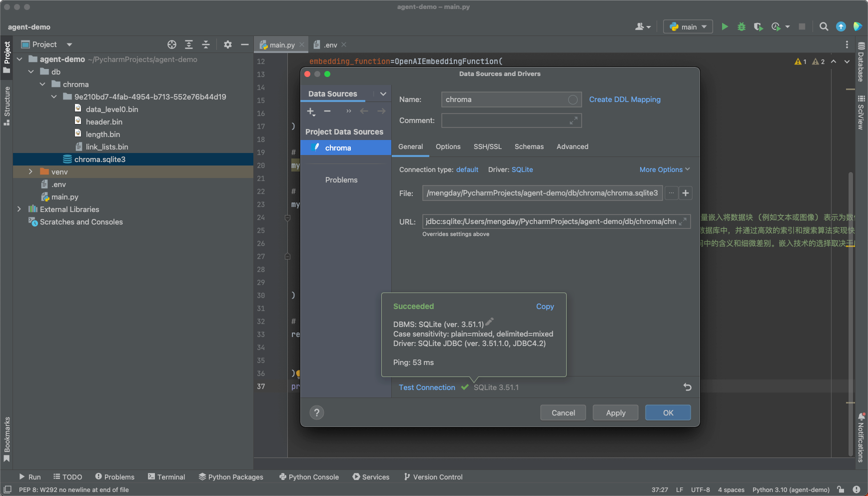The height and width of the screenshot is (496, 868).
Task: Start debugging with the bug icon
Action: pos(742,26)
